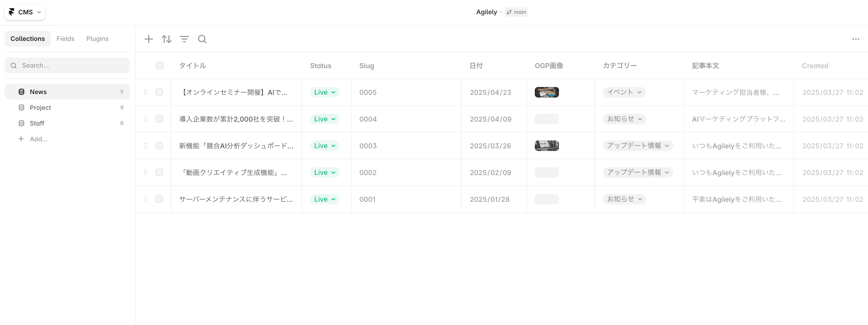
Task: Check the box for row 0003
Action: click(x=160, y=146)
